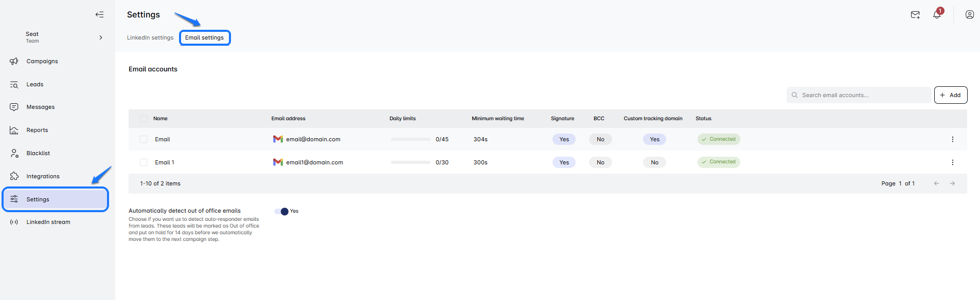Viewport: 980px width, 300px height.
Task: Go to LinkedIn stream in the sidebar
Action: pyautogui.click(x=48, y=222)
